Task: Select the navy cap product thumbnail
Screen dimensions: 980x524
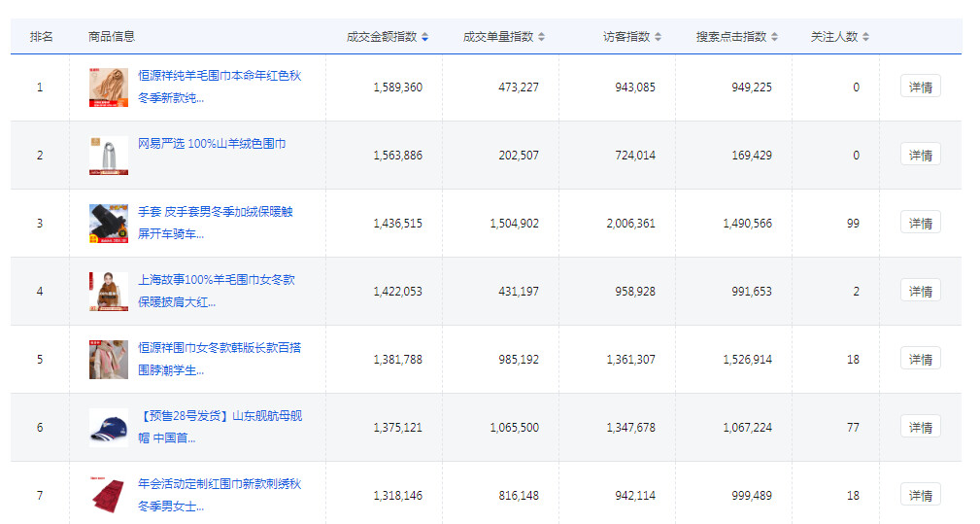Action: click(x=108, y=428)
